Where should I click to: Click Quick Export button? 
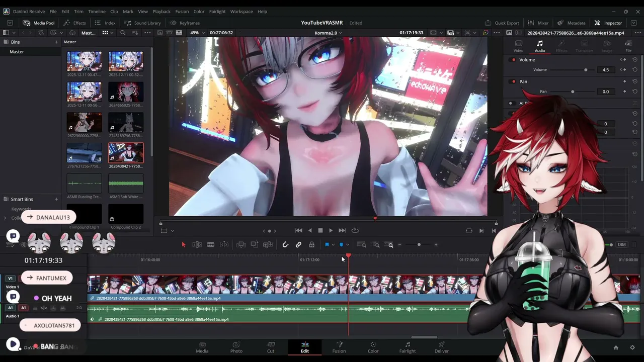point(502,23)
